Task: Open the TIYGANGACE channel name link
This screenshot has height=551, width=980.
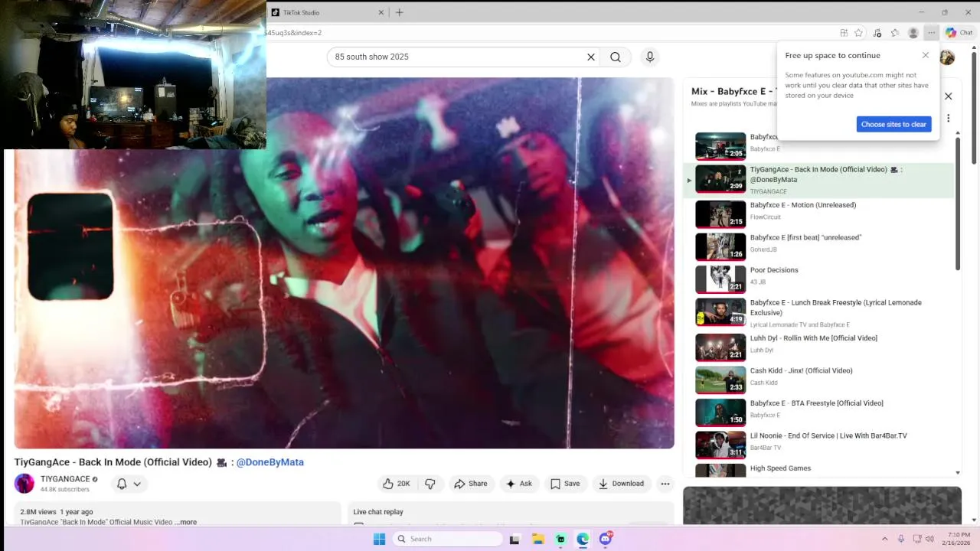Action: (x=65, y=479)
